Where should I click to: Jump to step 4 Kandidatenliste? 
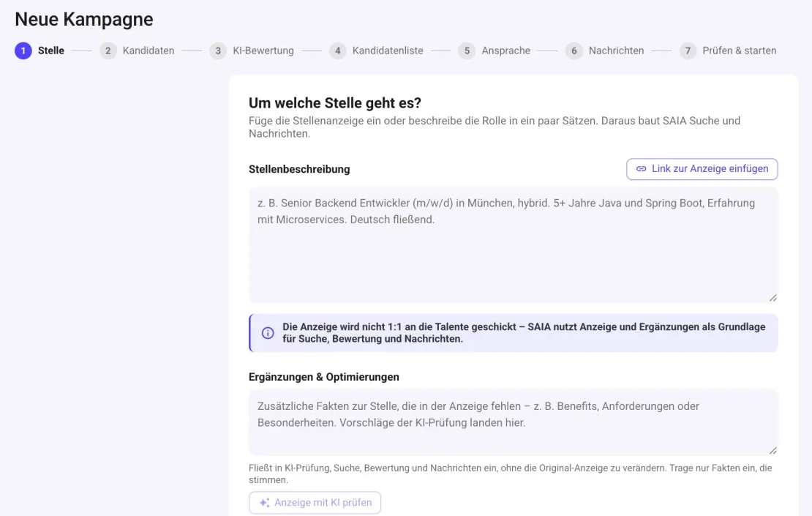377,51
